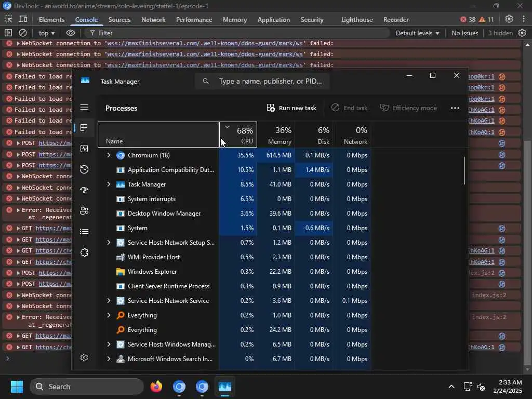Switch to Network tab in DevTools
This screenshot has width=532, height=399.
(x=153, y=20)
